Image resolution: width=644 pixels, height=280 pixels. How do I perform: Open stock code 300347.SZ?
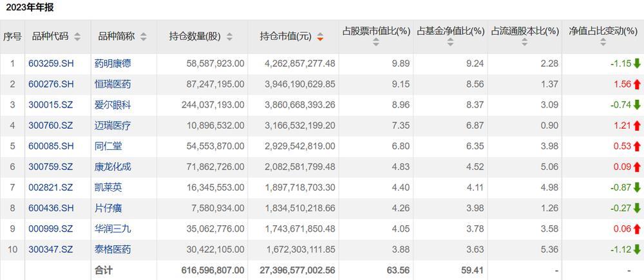(50, 249)
